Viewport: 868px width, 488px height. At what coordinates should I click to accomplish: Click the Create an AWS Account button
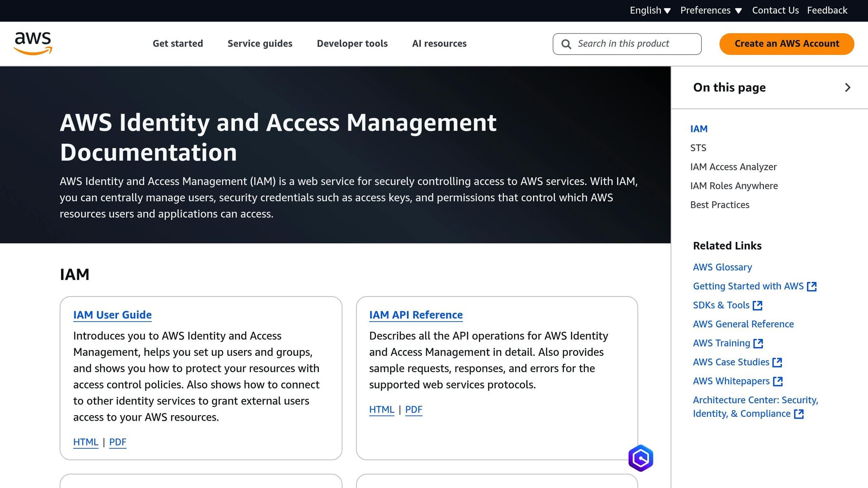tap(787, 44)
